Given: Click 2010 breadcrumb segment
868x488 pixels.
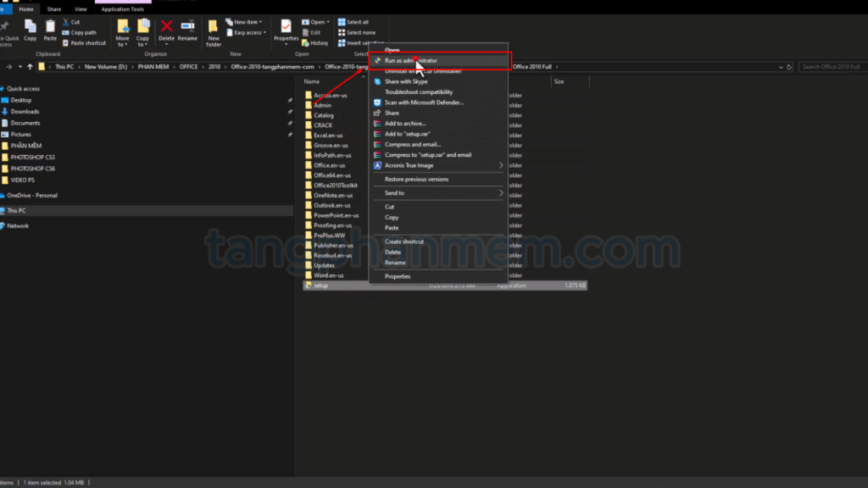Looking at the screenshot, I should coord(214,67).
